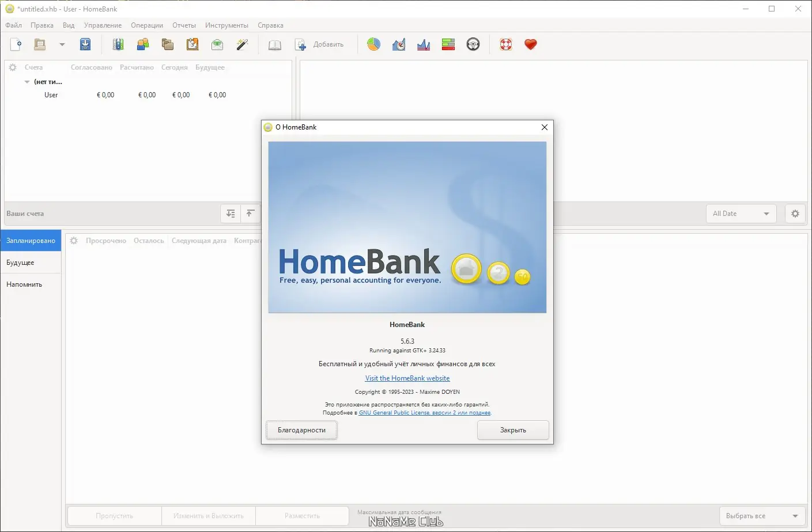This screenshot has width=812, height=532.
Task: Open the vehicle cost steering wheel icon
Action: (x=473, y=44)
